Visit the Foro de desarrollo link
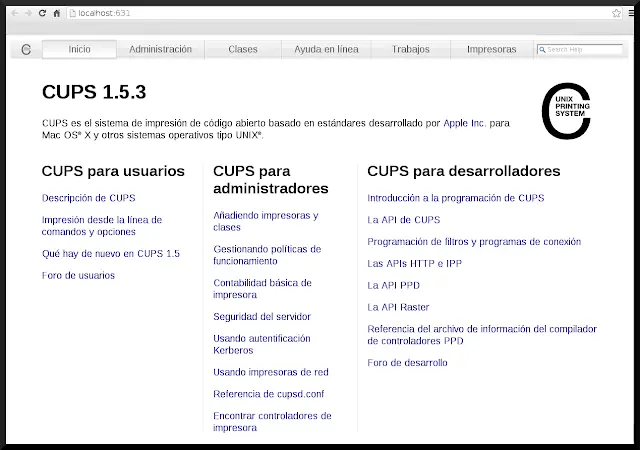The height and width of the screenshot is (450, 640). 407,363
